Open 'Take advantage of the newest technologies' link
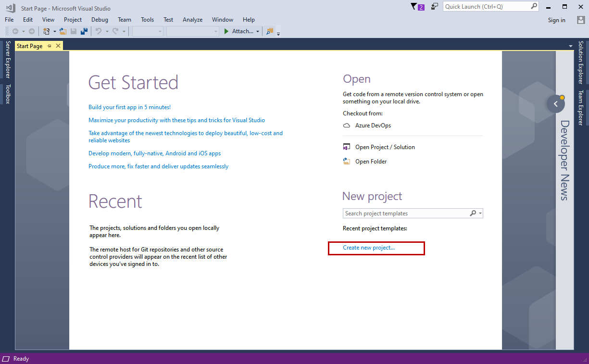This screenshot has width=589, height=364. [186, 137]
